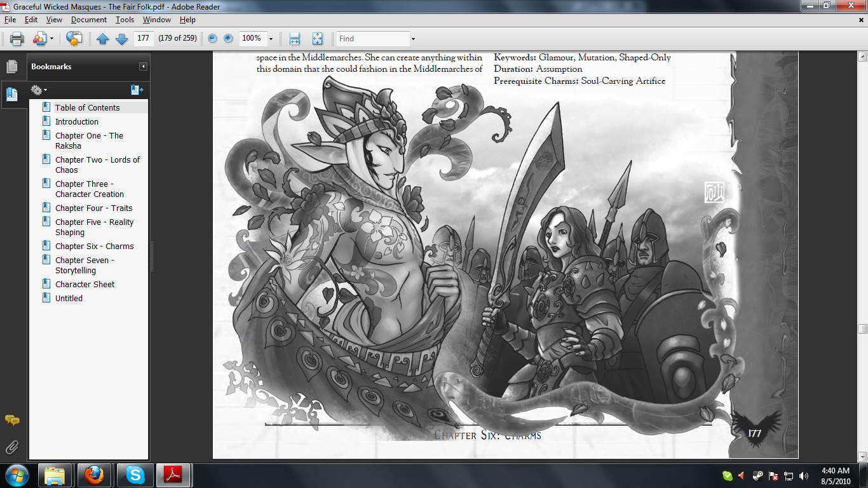Image resolution: width=868 pixels, height=488 pixels.
Task: Open the Tools menu
Action: tap(125, 20)
